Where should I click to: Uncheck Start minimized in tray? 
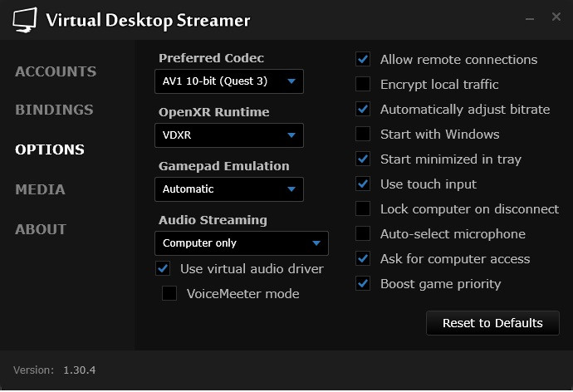(363, 159)
